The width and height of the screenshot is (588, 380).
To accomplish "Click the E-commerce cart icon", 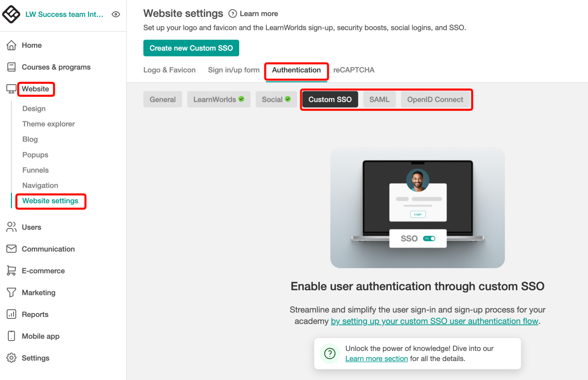I will (x=11, y=271).
